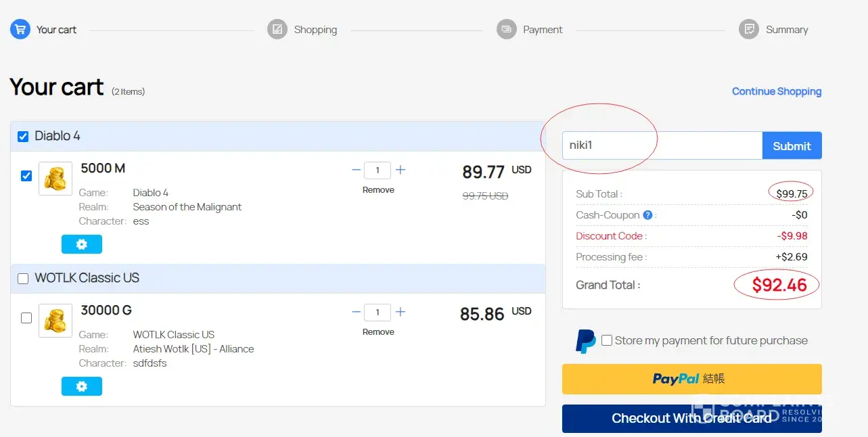Click the Cash-Coupon help question icon

click(647, 215)
